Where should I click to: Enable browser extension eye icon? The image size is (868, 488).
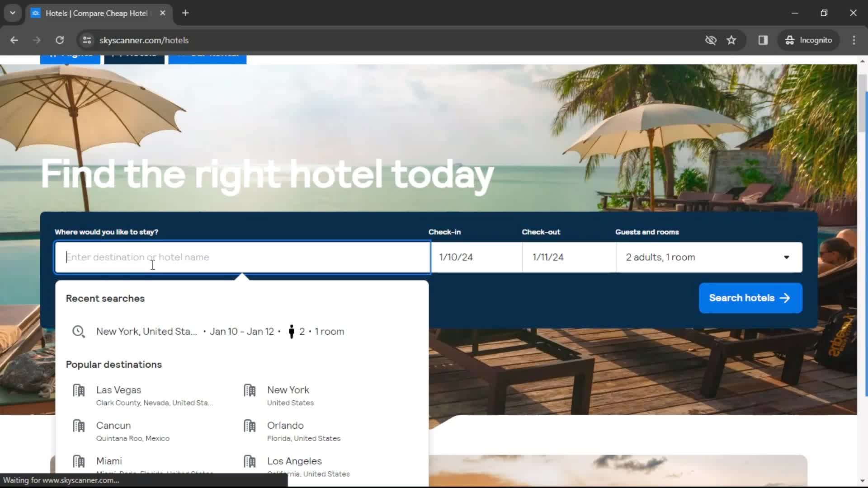click(x=710, y=40)
